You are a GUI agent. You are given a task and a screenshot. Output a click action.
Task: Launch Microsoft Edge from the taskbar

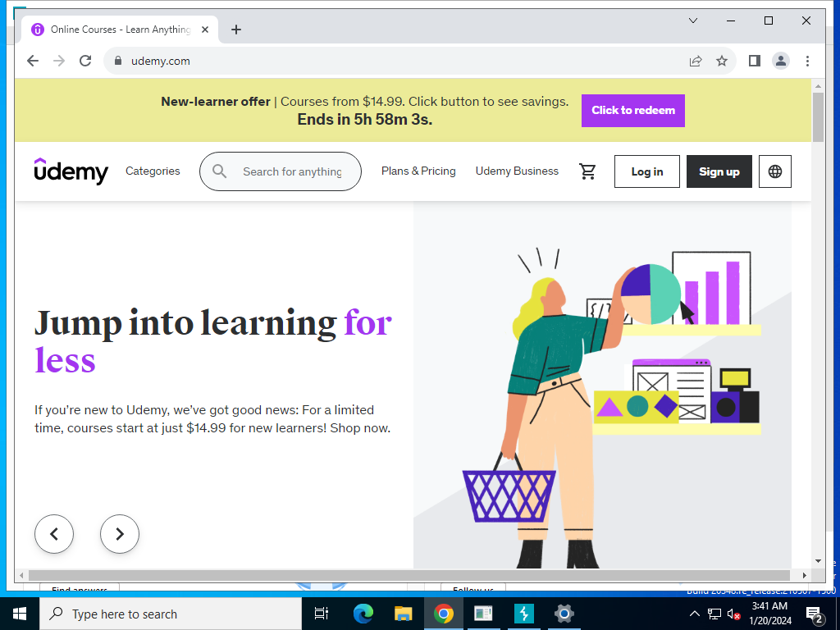tap(363, 614)
